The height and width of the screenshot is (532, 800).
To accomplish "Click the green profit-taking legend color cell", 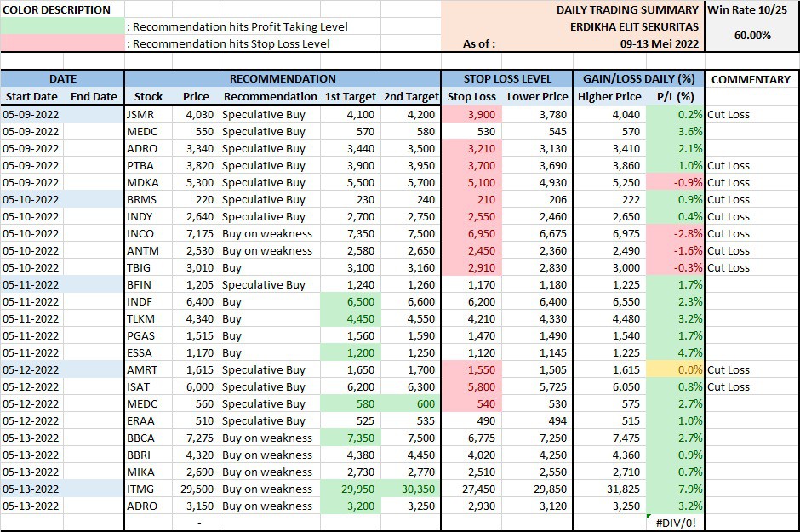I will coord(63,26).
